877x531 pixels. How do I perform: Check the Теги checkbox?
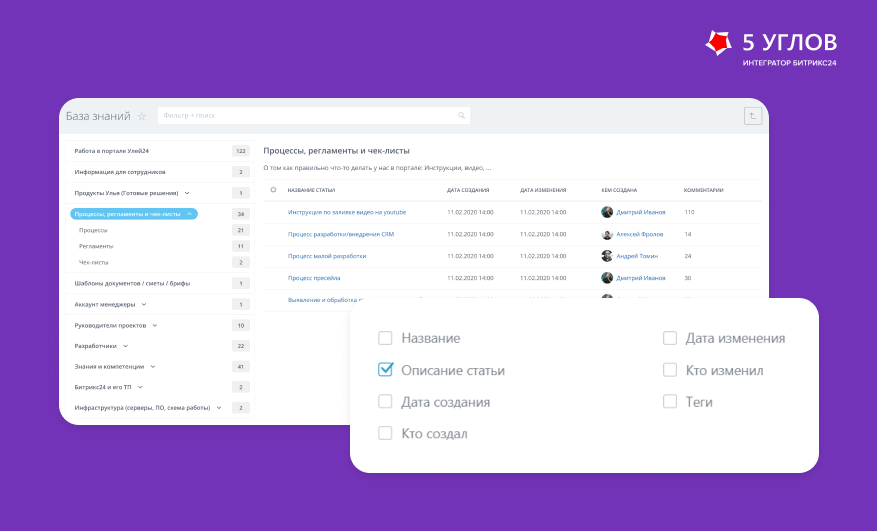(670, 401)
